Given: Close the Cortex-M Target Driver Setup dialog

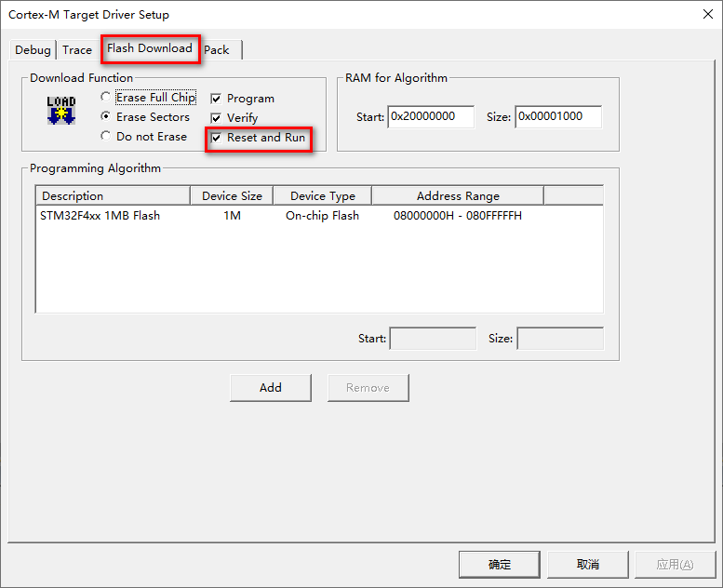Looking at the screenshot, I should pos(708,14).
